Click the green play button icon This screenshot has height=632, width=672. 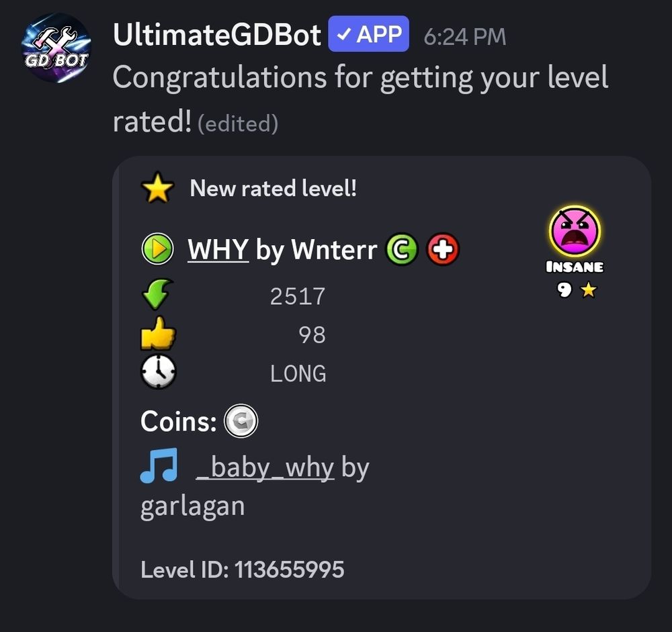pos(157,249)
